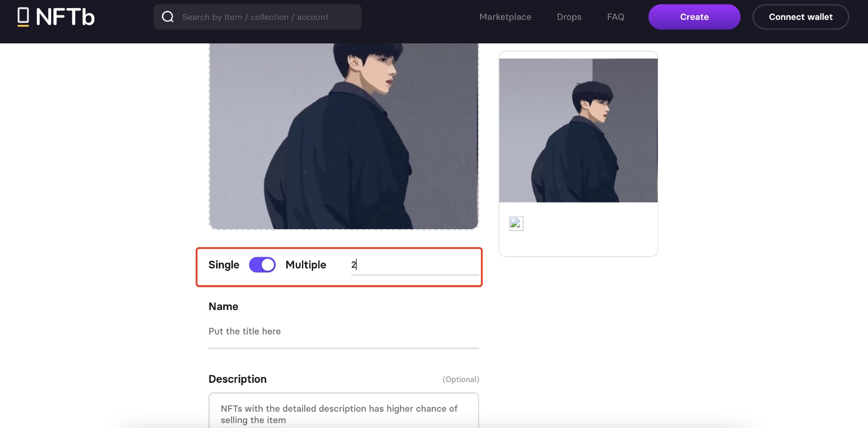Viewport: 868px width, 428px height.
Task: Select the Single label option
Action: (224, 265)
